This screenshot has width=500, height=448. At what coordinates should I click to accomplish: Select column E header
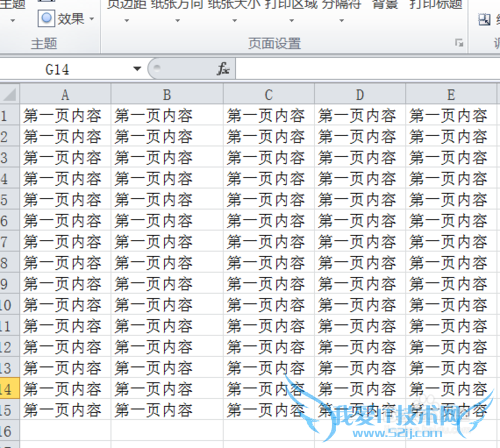coord(451,95)
